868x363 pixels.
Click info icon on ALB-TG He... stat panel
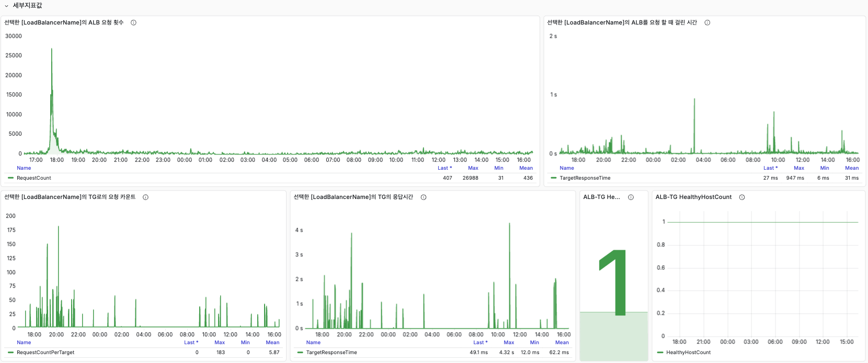[x=631, y=197]
